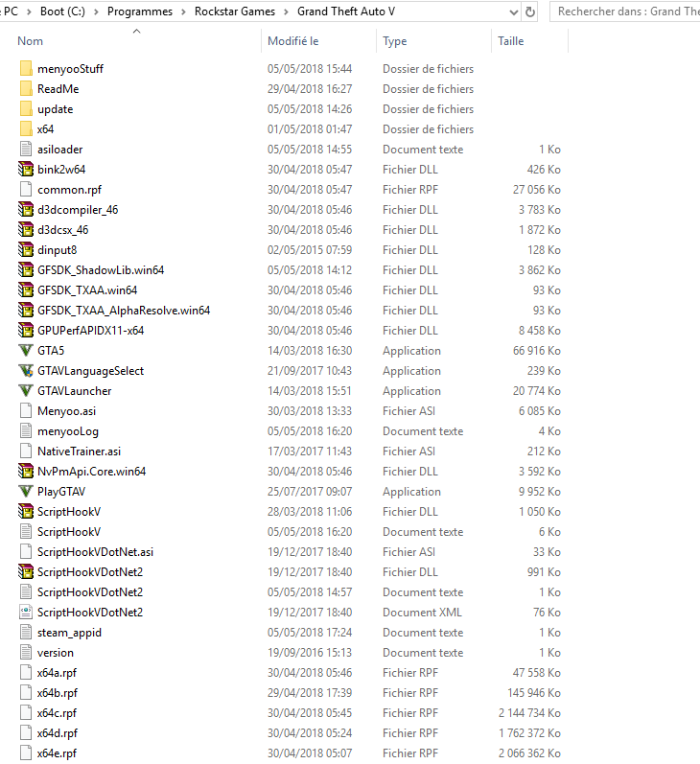The height and width of the screenshot is (764, 700).
Task: Click the ScriptHookVDotNet2 XML document icon
Action: click(26, 612)
